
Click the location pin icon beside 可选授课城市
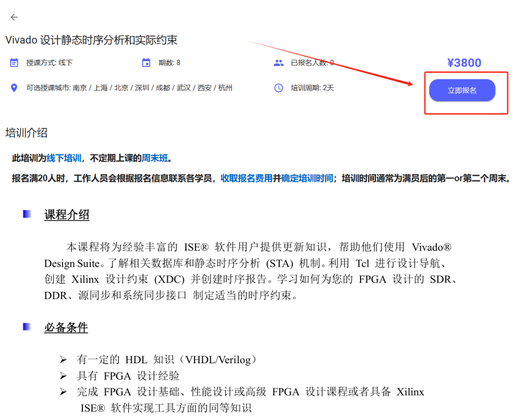pos(14,88)
